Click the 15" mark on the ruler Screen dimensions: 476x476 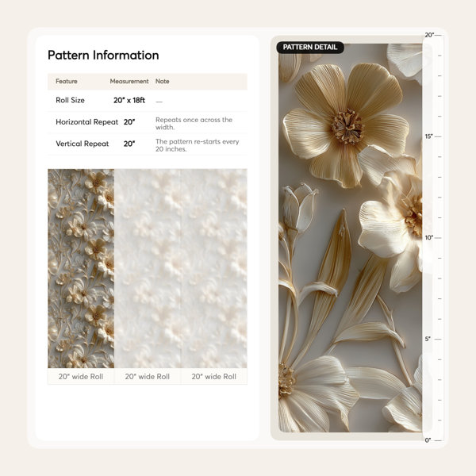[429, 136]
